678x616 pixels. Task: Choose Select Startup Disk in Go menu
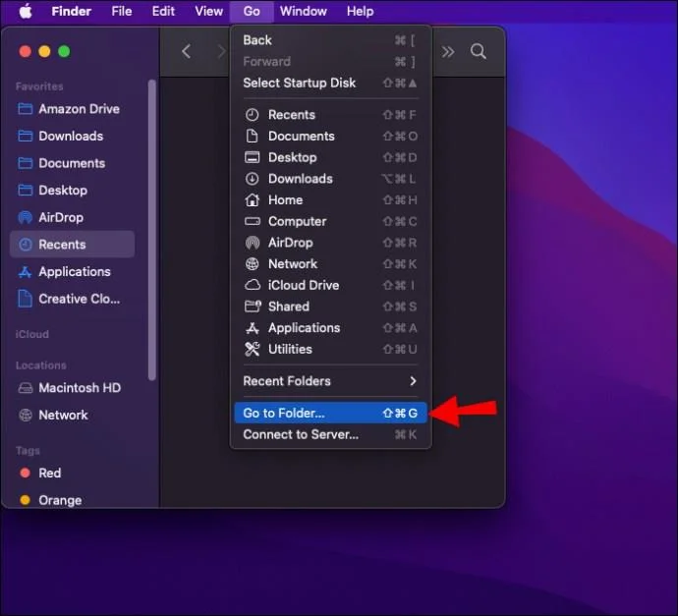pyautogui.click(x=330, y=83)
